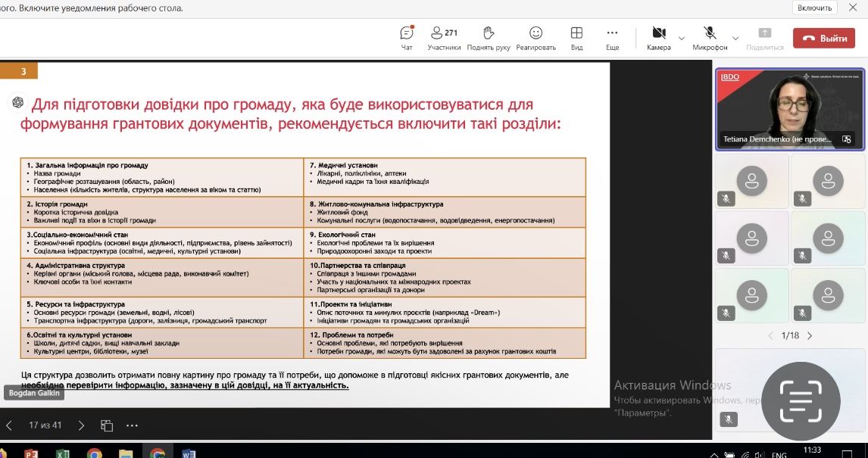Go to the previous shared slide

pyautogui.click(x=9, y=425)
